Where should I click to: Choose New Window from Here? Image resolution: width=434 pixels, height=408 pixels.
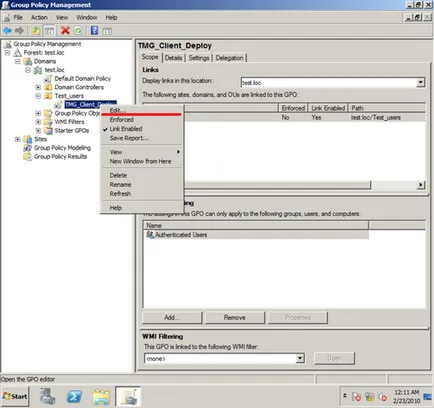[142, 161]
